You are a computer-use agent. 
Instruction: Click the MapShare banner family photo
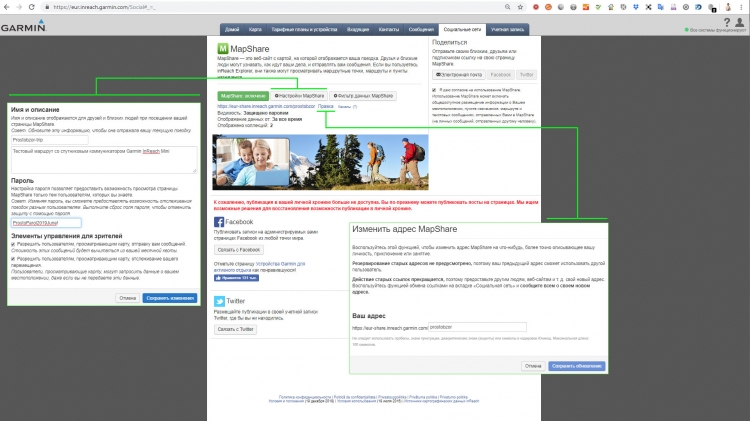tap(253, 162)
